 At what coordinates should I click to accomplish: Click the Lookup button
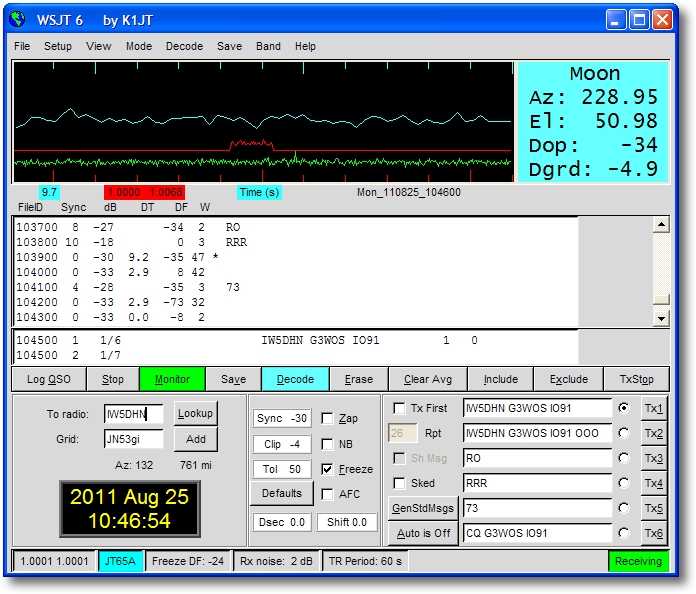tap(195, 413)
